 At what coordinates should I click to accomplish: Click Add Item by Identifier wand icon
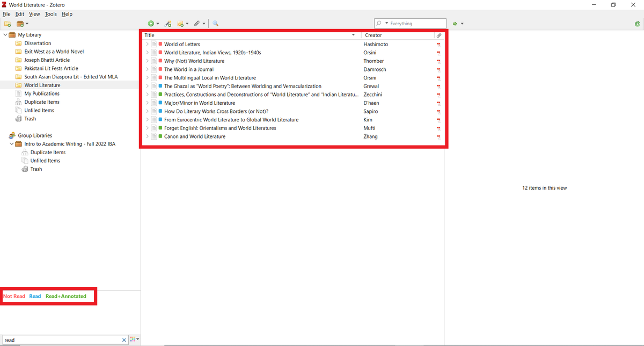pos(168,24)
